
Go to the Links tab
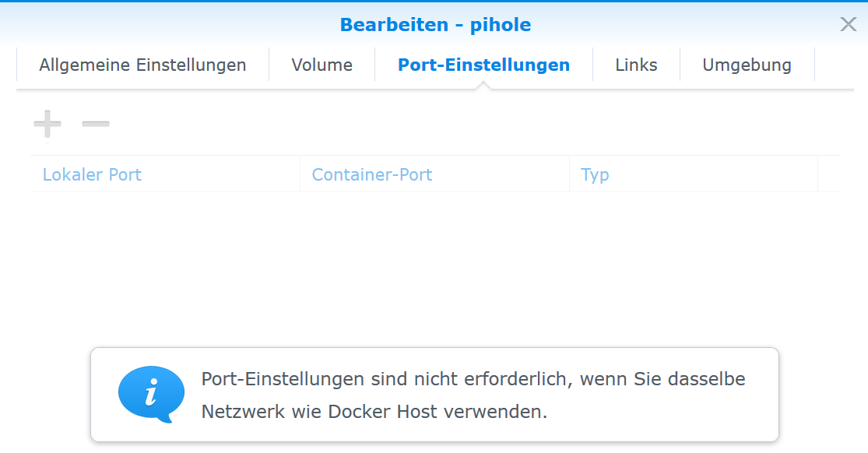tap(636, 65)
